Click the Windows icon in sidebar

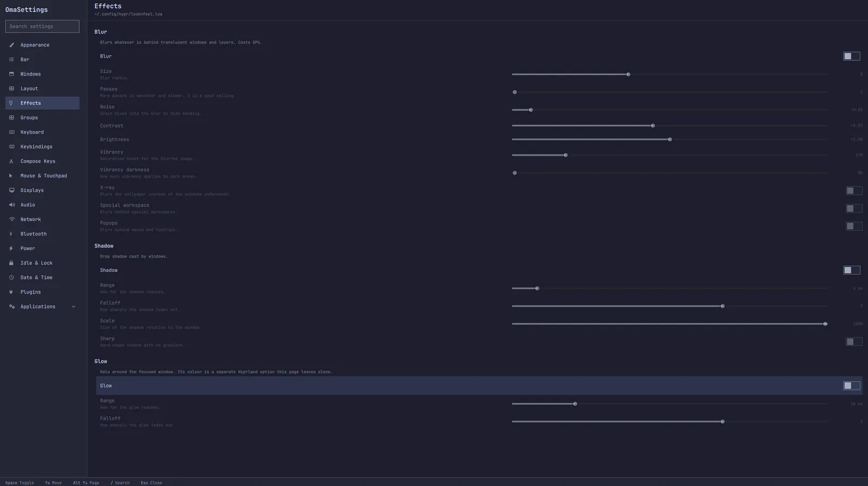(x=11, y=74)
